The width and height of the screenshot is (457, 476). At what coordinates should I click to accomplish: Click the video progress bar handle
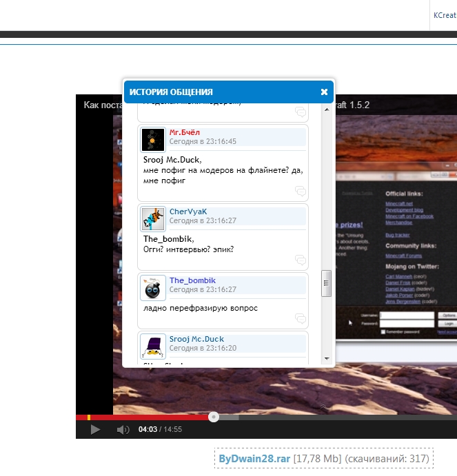point(214,417)
